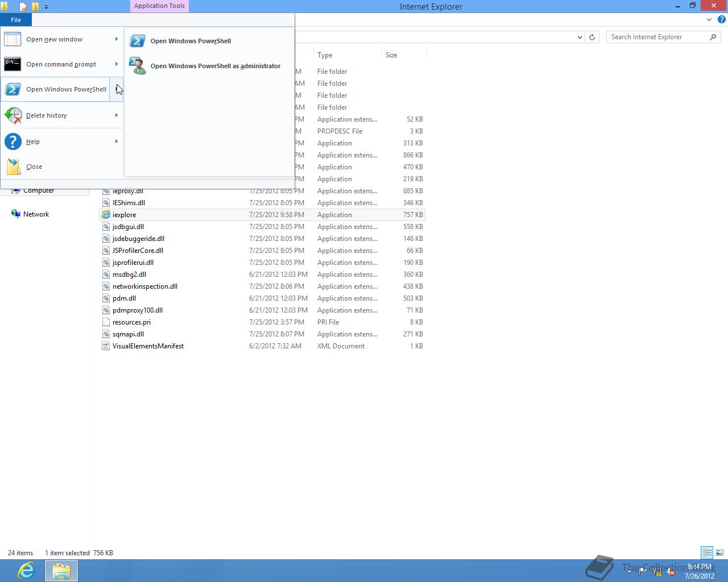Click the PowerShell administrator user icon
The height and width of the screenshot is (582, 728).
[x=137, y=66]
